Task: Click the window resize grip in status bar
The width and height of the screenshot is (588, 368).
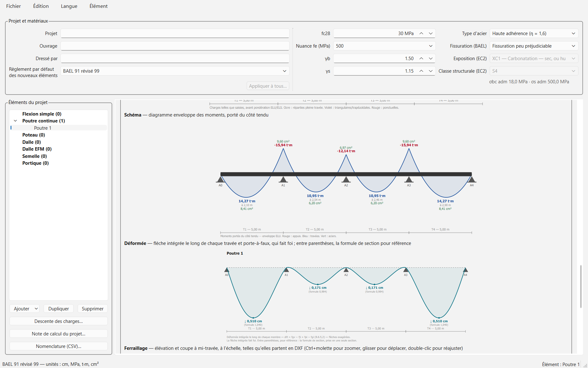Action: coord(585,365)
